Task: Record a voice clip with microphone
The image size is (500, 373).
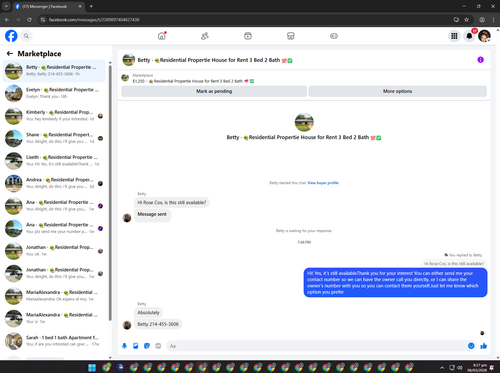Action: tap(124, 346)
